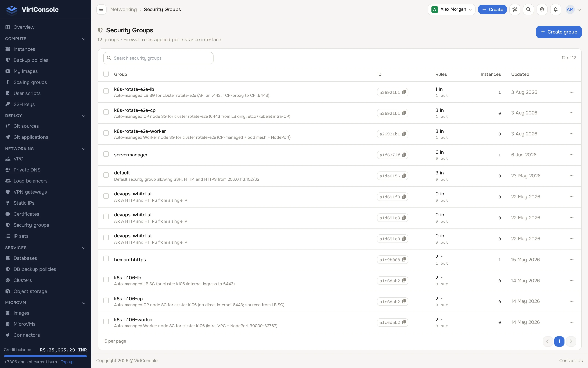Copy ID a1c9b068 for hemanthhttps
588x368 pixels.
pyautogui.click(x=404, y=259)
